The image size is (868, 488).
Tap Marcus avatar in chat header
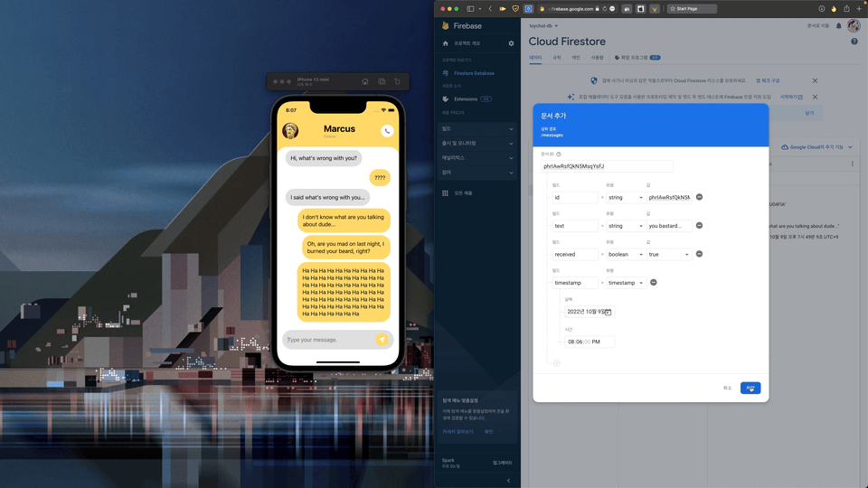(x=290, y=130)
